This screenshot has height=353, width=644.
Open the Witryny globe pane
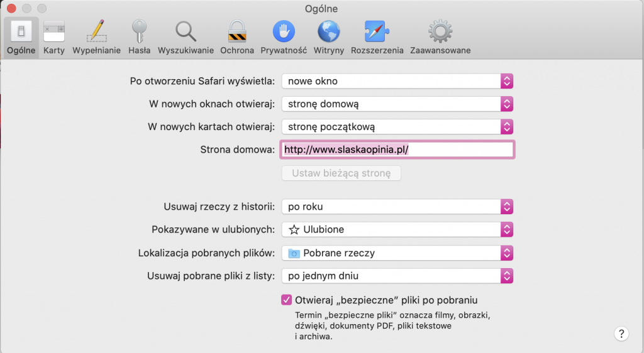[328, 38]
